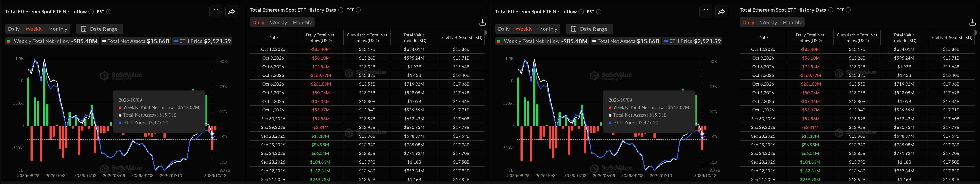Viewport: 980px width, 184px height.
Task: Click the share arrow on the leftmost chart
Action: tap(232, 12)
